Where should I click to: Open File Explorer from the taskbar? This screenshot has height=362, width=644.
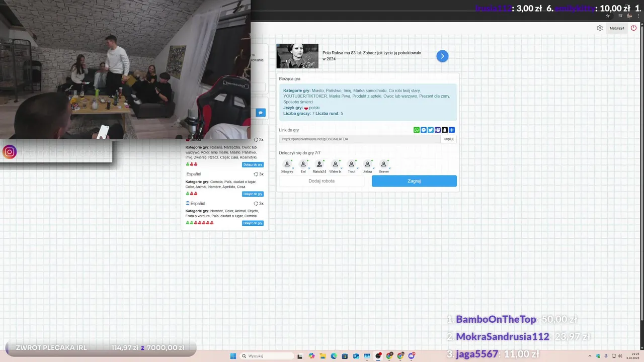(x=323, y=356)
